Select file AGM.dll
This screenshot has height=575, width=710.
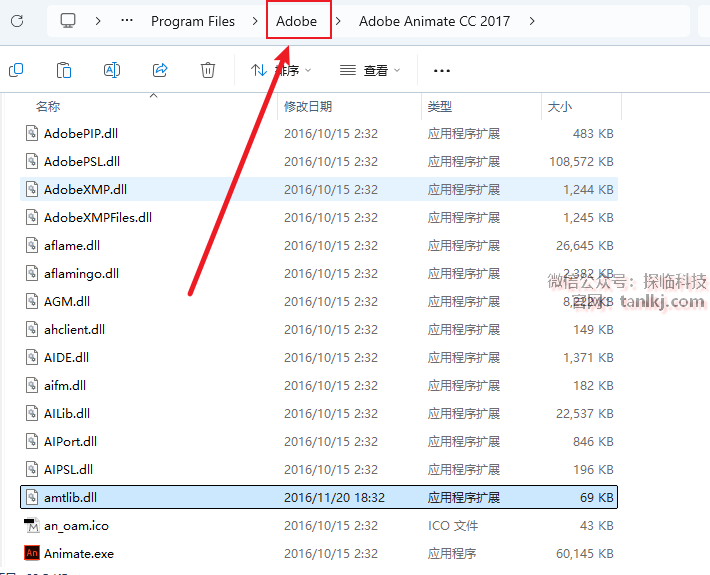coord(319,302)
